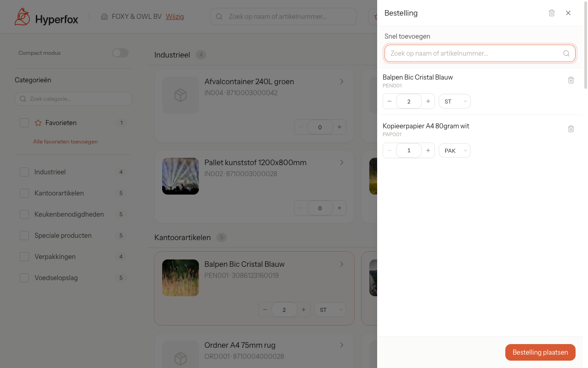588x368 pixels.
Task: Enable Compact modus
Action: (x=120, y=53)
